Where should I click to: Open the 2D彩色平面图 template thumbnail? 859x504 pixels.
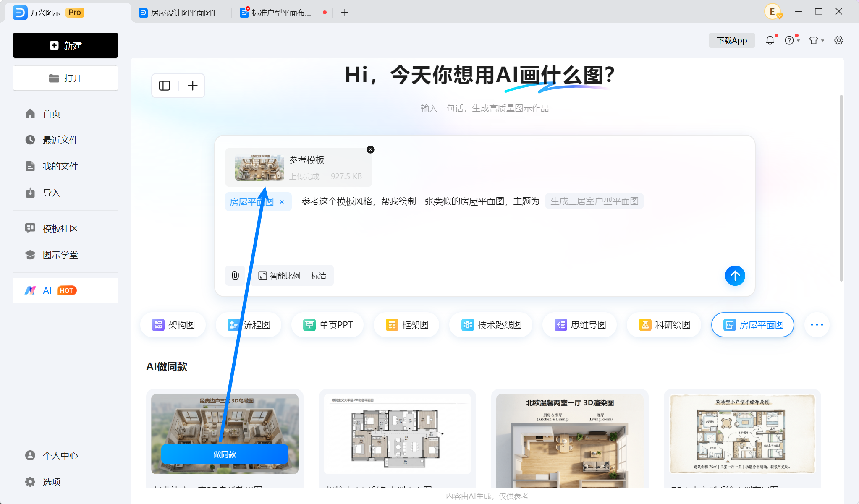click(x=397, y=434)
